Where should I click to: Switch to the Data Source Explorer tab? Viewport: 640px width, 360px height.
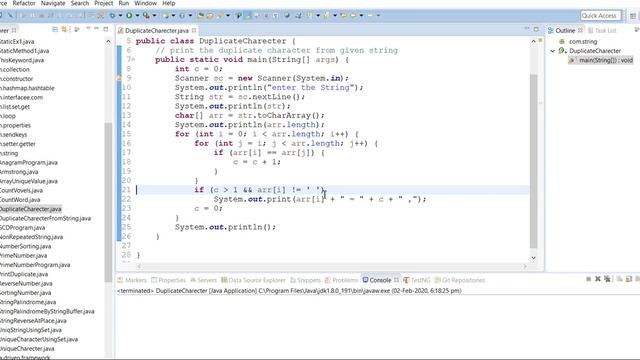click(253, 280)
